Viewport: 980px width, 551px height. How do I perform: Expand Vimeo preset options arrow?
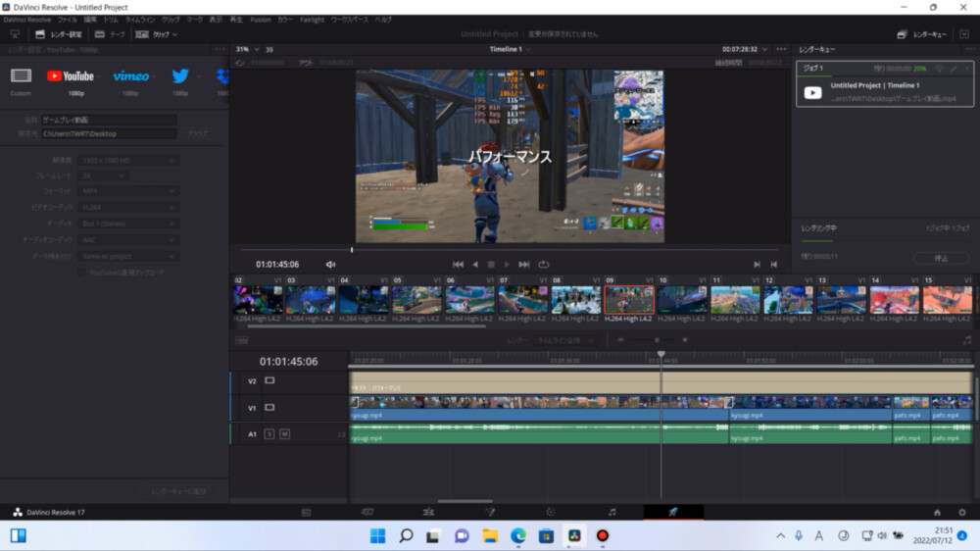[154, 76]
